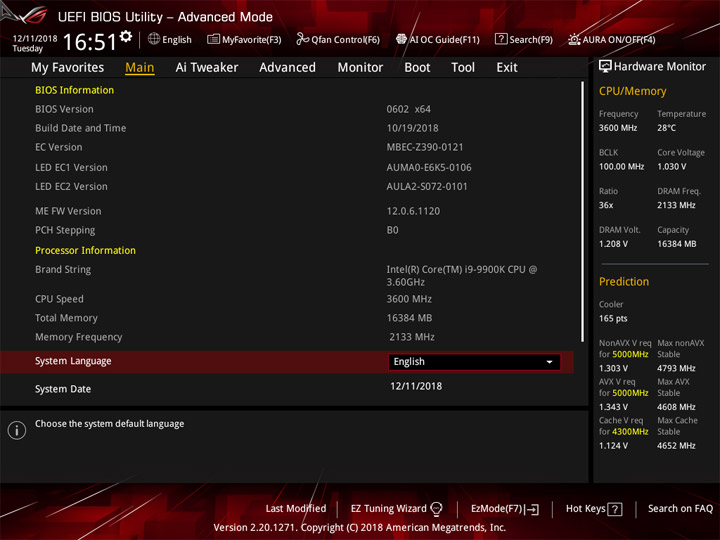The image size is (720, 540).
Task: Open the System Language dropdown
Action: click(x=474, y=362)
